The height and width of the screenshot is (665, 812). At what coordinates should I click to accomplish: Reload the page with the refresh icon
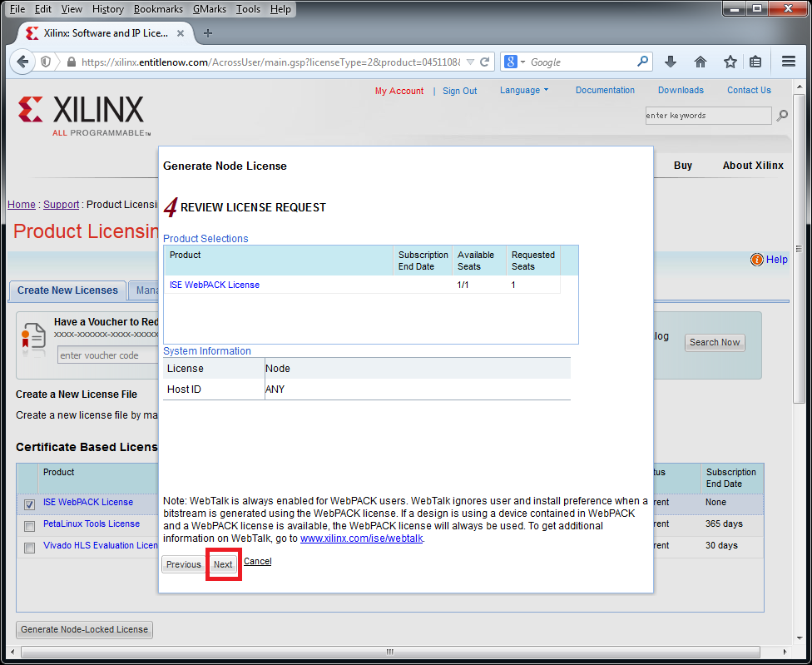click(x=485, y=62)
